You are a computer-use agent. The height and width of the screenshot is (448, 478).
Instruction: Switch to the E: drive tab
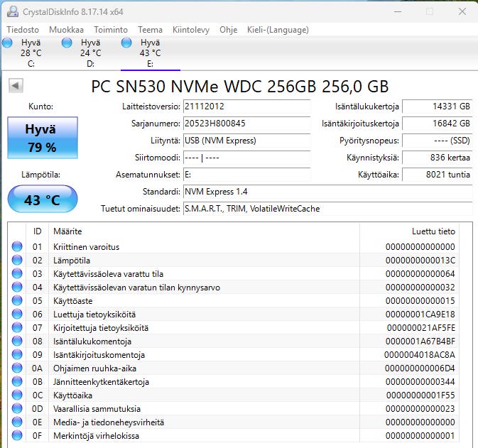tap(150, 53)
